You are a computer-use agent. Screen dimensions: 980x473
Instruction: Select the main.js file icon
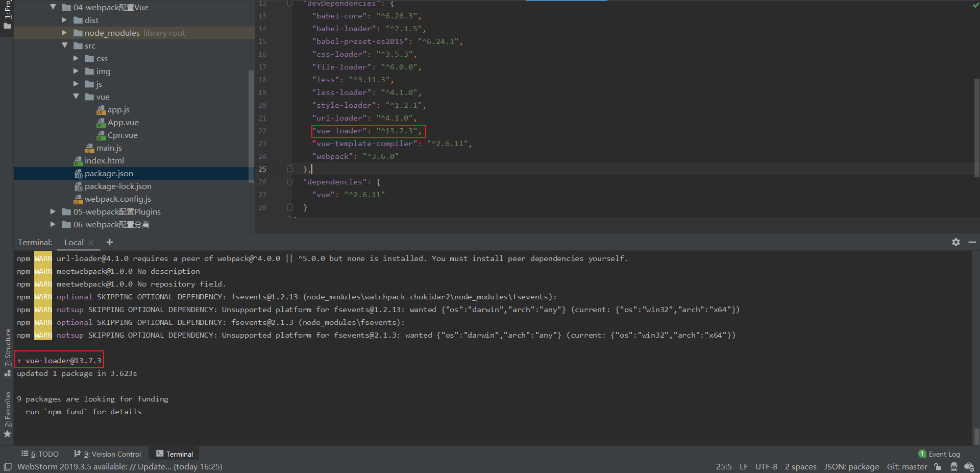pyautogui.click(x=90, y=148)
